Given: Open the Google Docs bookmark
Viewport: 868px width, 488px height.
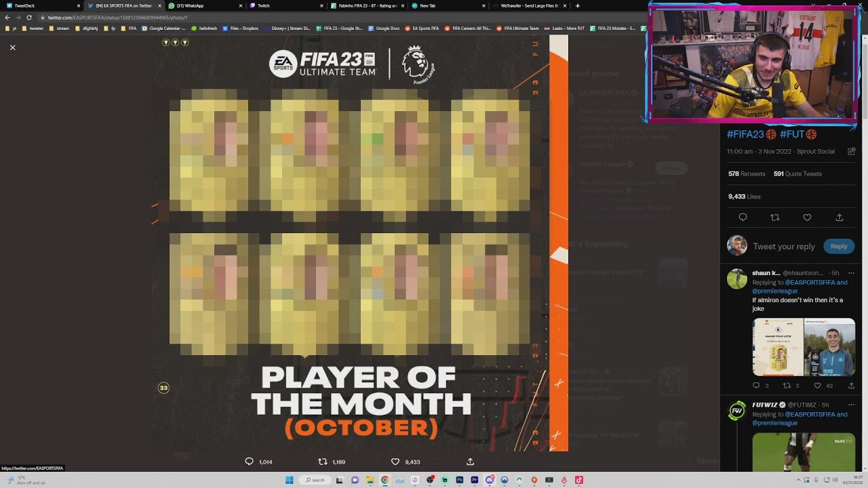Looking at the screenshot, I should click(x=384, y=28).
